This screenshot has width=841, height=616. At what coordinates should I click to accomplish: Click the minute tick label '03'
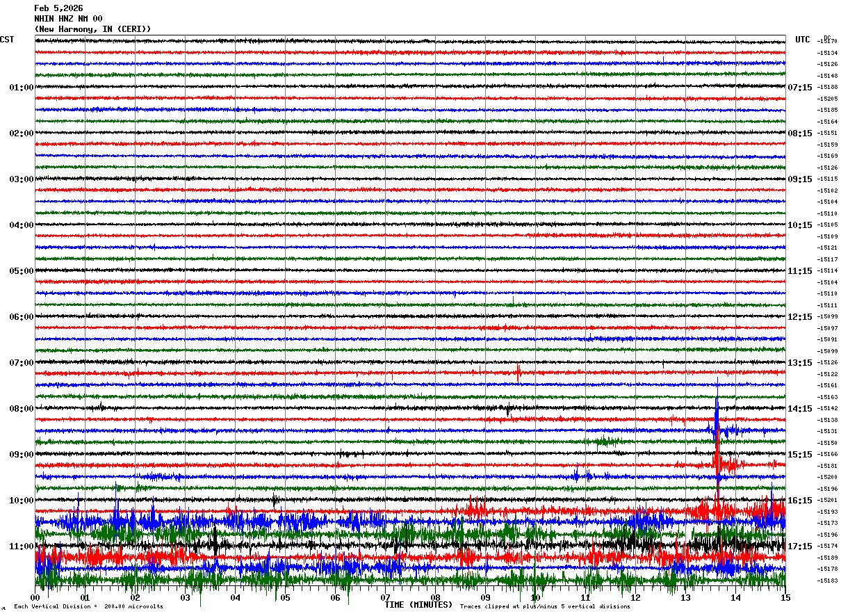(x=186, y=598)
